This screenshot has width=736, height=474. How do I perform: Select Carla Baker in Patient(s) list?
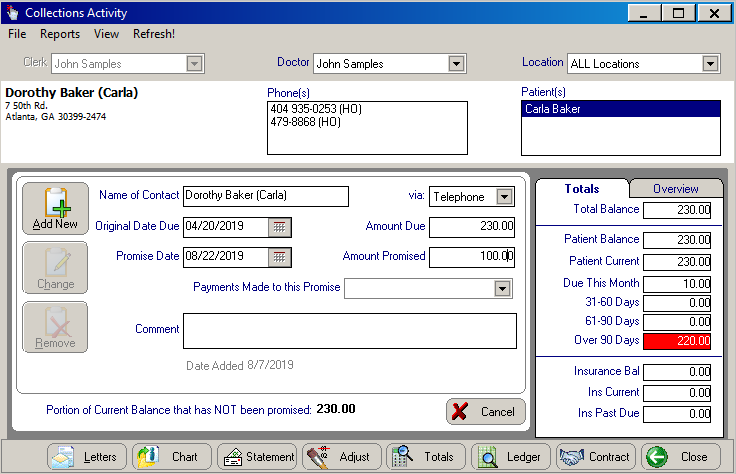[621, 109]
